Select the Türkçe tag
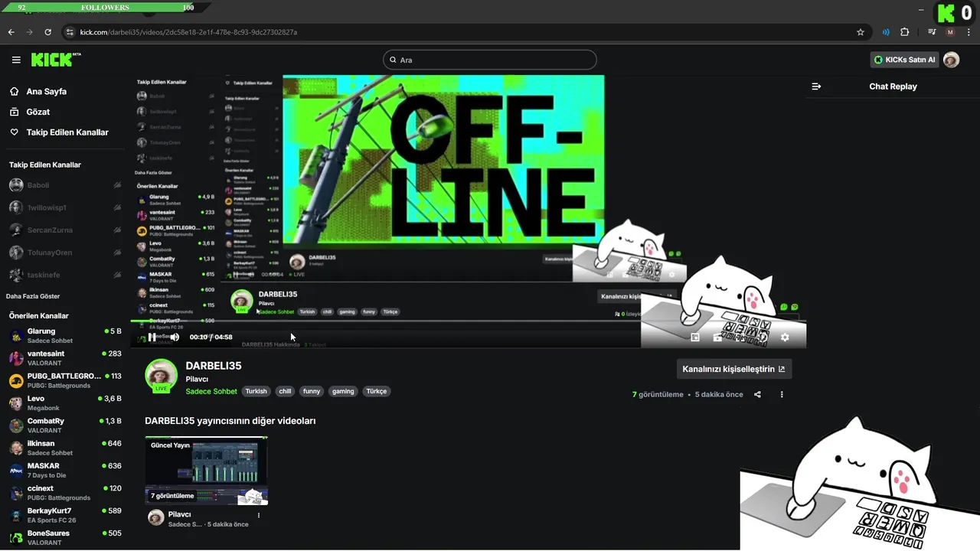The image size is (980, 551). 377,391
